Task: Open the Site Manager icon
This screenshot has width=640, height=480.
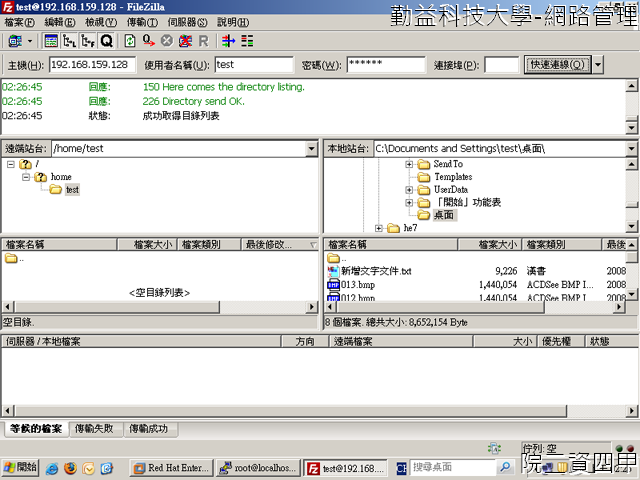Action: (x=14, y=41)
